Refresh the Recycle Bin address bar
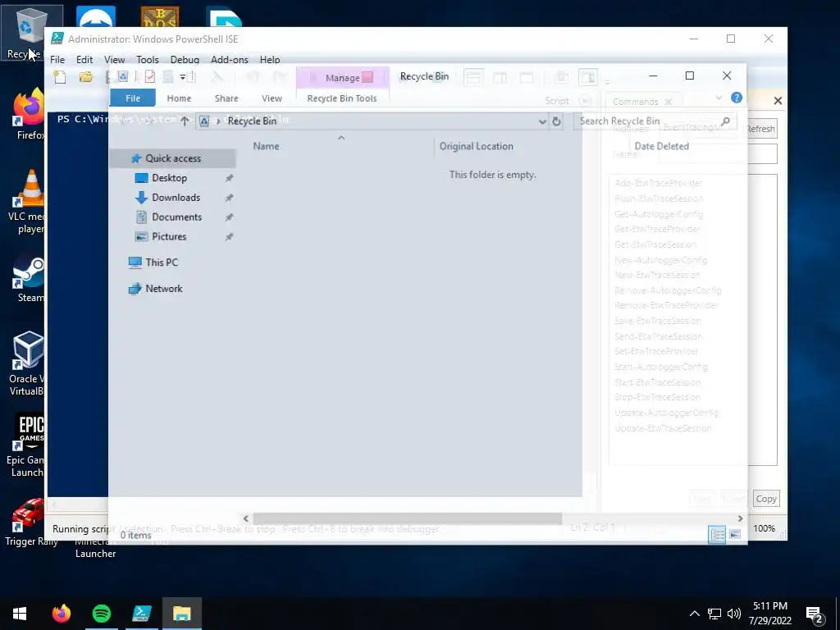The height and width of the screenshot is (630, 840). click(x=557, y=121)
